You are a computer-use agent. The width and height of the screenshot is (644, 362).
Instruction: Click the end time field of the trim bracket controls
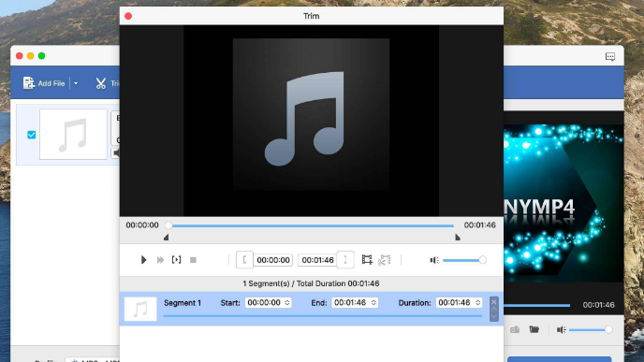[x=317, y=260]
